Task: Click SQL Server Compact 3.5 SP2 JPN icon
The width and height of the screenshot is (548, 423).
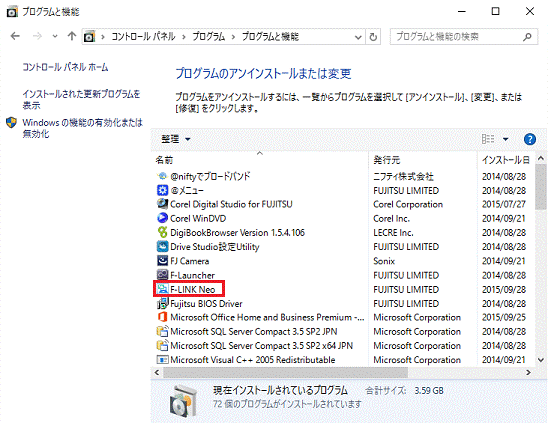Action: click(162, 331)
